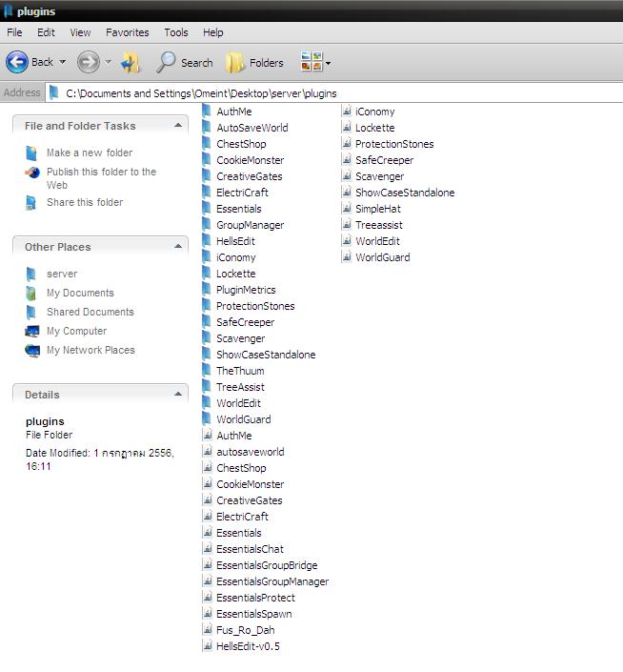Click Share this folder
Screen dimensions: 623x672
tap(85, 202)
